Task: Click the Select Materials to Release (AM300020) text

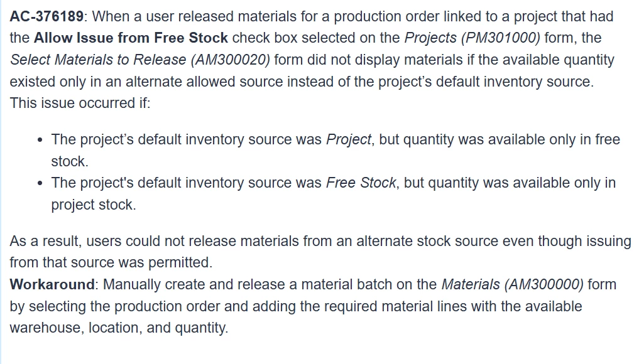Action: [x=140, y=60]
